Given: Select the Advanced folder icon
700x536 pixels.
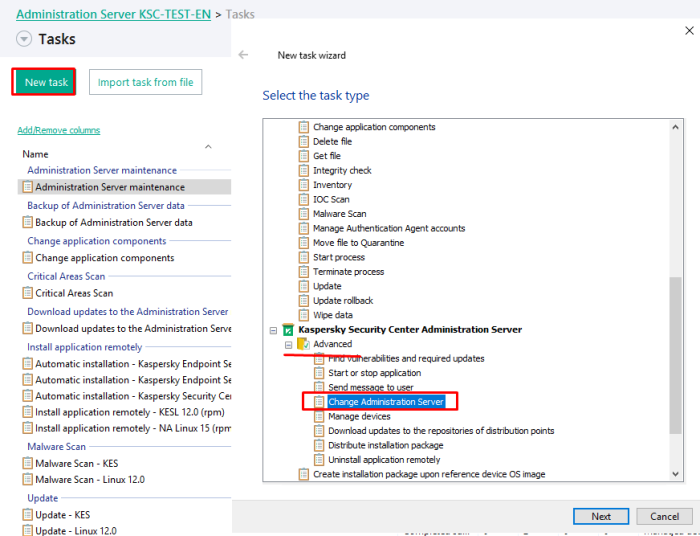Looking at the screenshot, I should point(304,344).
